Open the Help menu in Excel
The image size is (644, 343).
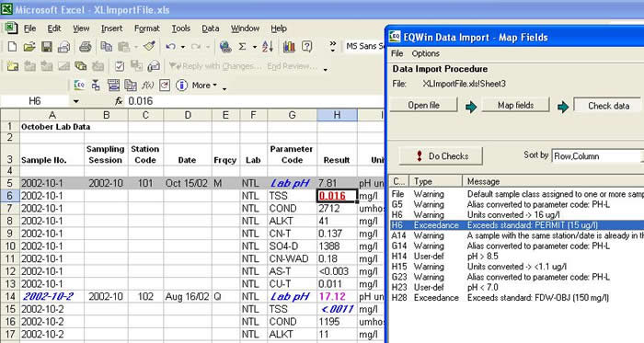point(279,29)
